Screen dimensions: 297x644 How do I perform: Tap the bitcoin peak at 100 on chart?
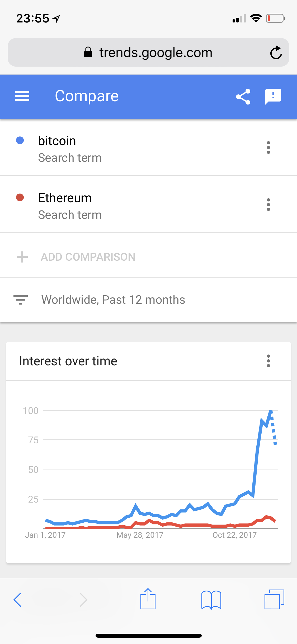[x=271, y=411]
